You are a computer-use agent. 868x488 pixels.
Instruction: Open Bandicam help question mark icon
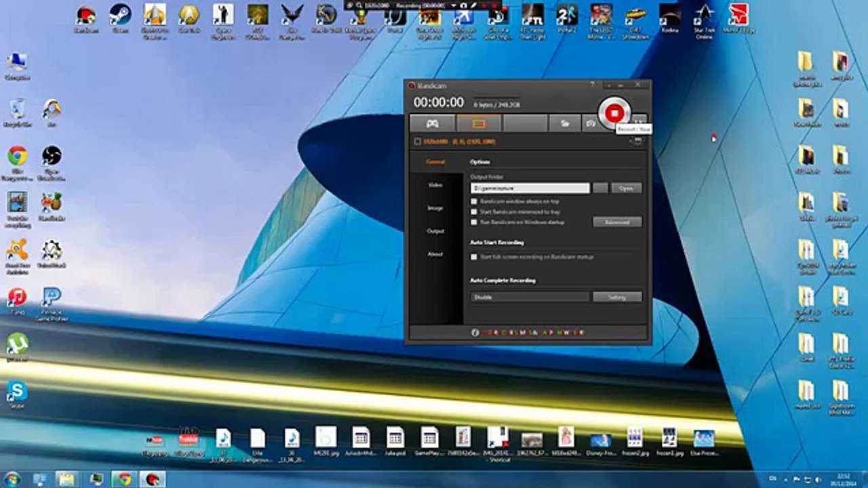coord(592,85)
